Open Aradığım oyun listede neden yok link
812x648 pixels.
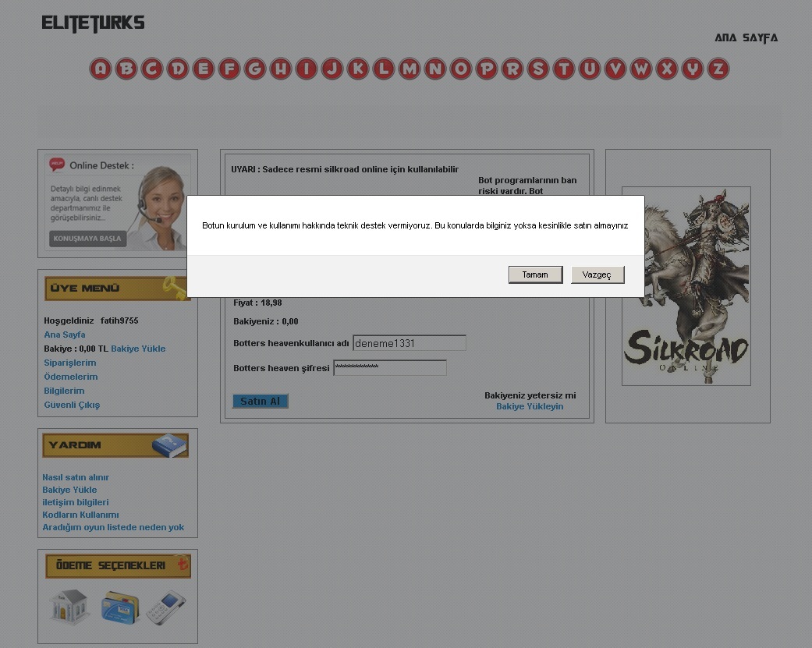(x=113, y=527)
